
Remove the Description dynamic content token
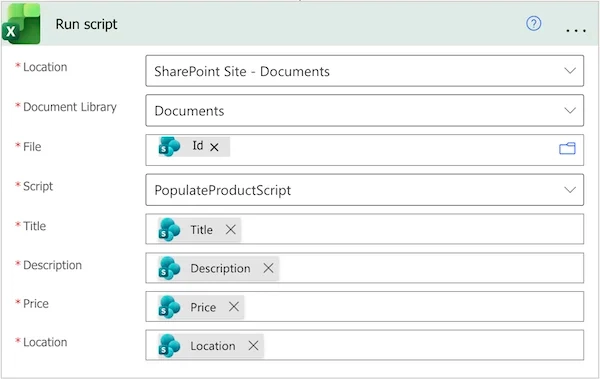click(x=268, y=268)
